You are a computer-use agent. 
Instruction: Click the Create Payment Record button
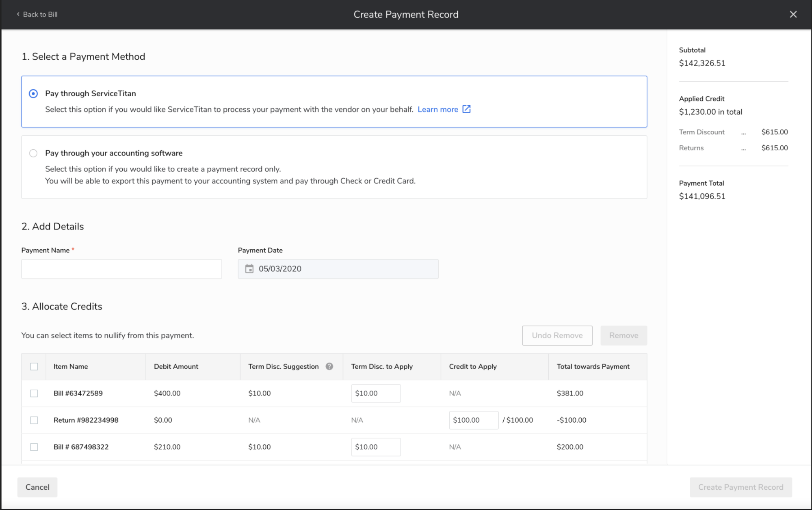(x=741, y=487)
